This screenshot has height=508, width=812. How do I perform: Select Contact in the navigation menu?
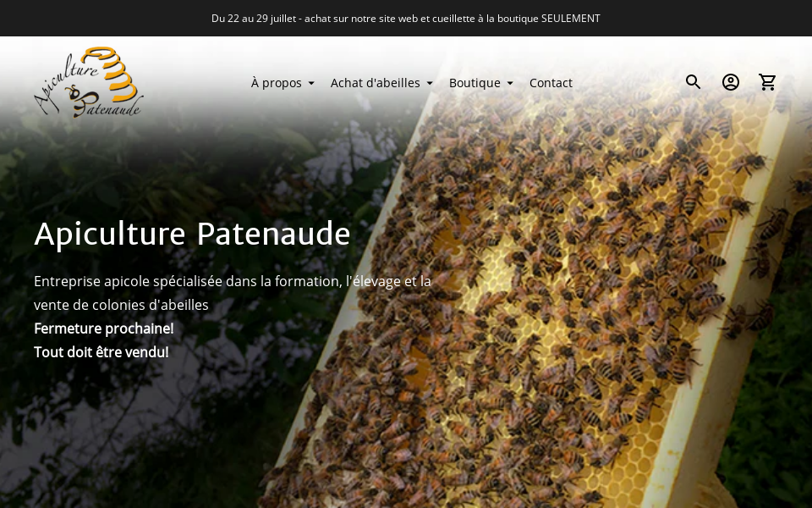point(551,82)
